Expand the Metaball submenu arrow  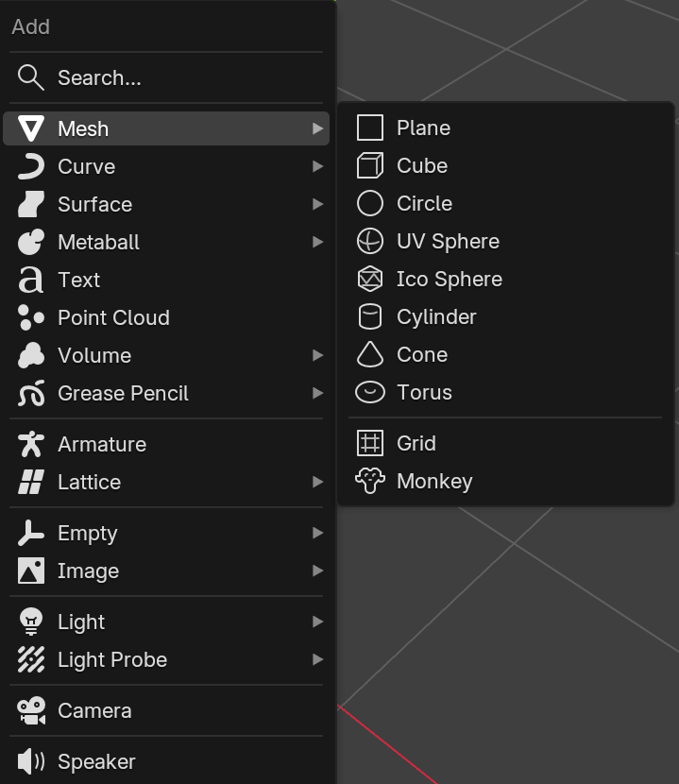click(x=317, y=242)
